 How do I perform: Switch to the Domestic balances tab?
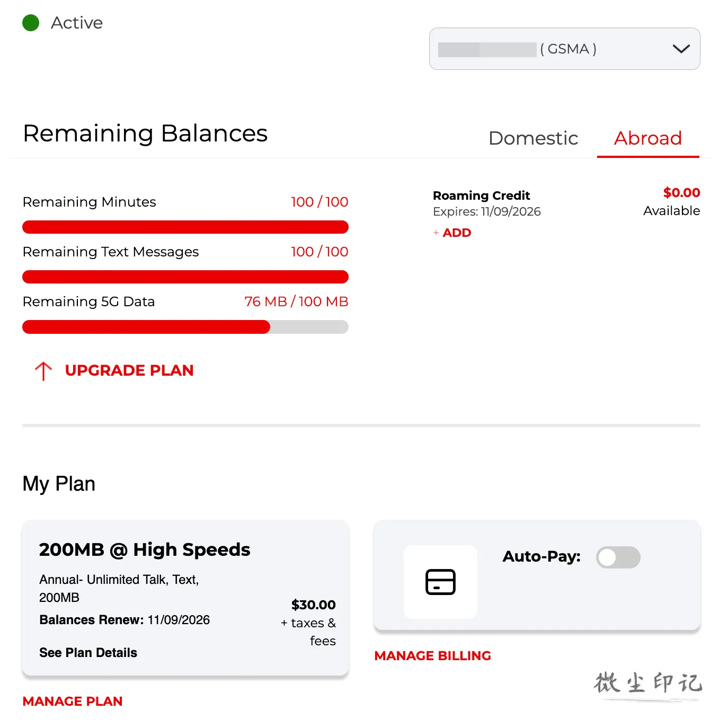[533, 138]
